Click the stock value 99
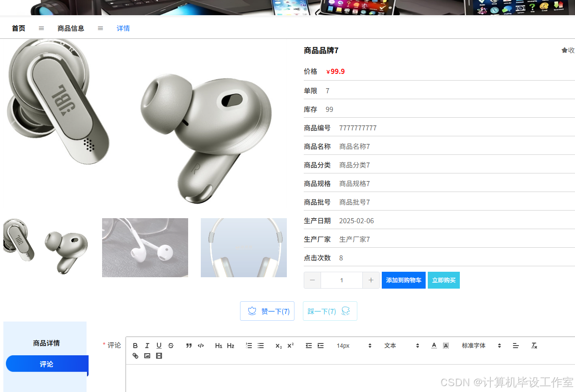The image size is (575, 392). [x=329, y=109]
